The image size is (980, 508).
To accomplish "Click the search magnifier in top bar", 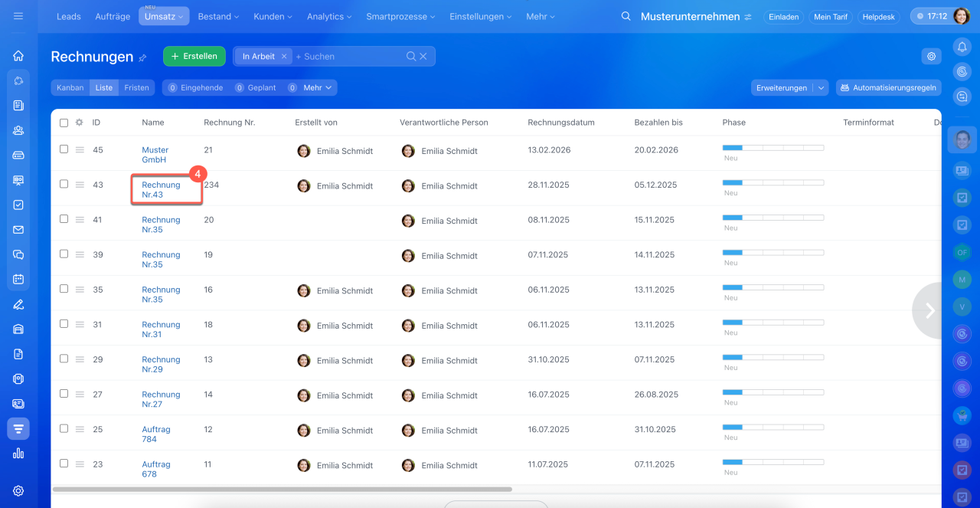I will tap(626, 16).
